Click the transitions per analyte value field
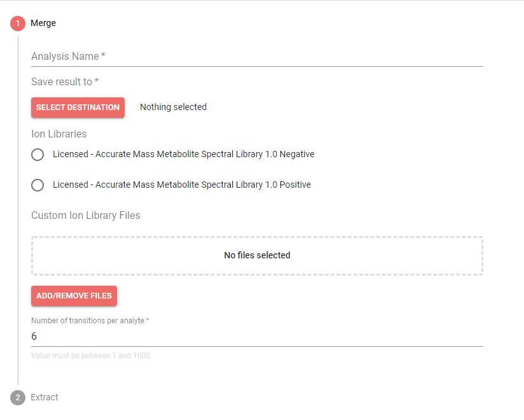The height and width of the screenshot is (420, 524). (x=257, y=336)
